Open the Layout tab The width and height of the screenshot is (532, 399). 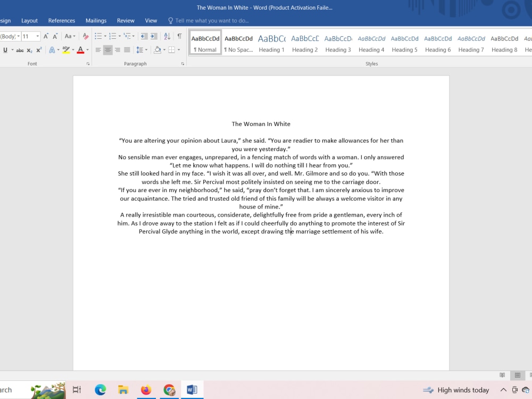point(29,21)
